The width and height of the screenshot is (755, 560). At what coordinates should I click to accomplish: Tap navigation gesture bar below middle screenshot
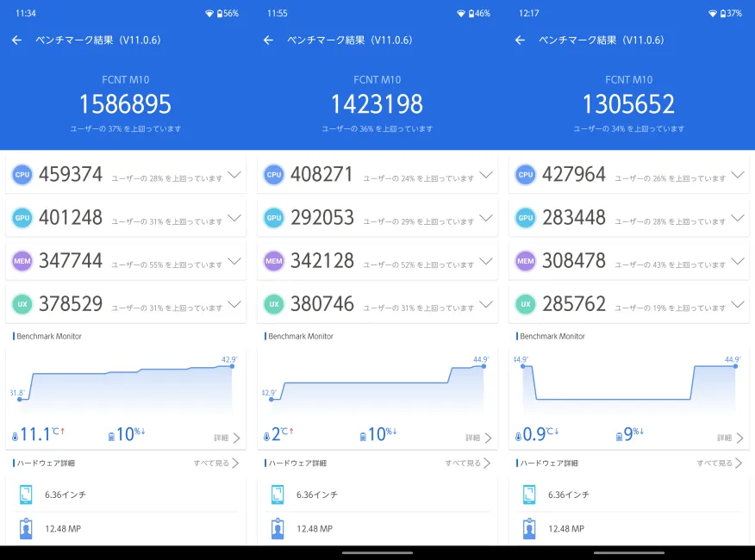click(377, 553)
